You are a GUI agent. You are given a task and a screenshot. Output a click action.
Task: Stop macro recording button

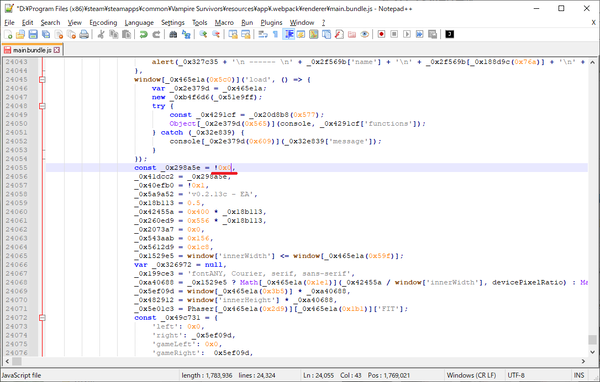[394, 35]
